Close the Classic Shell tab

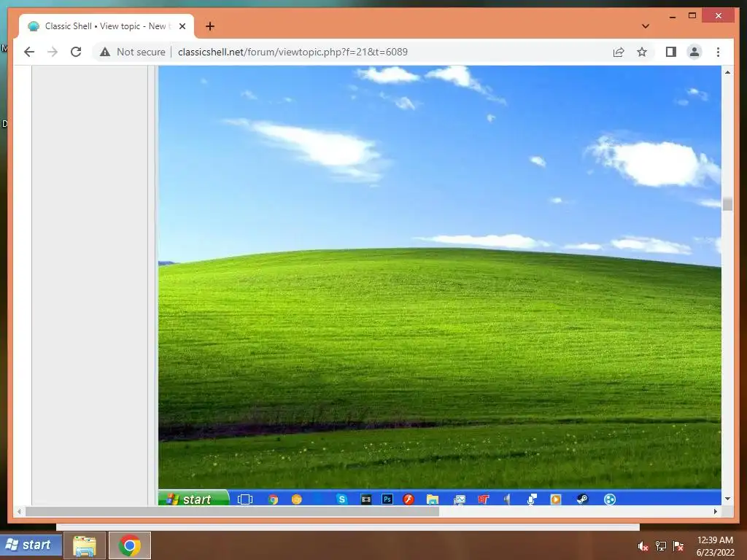(x=182, y=26)
